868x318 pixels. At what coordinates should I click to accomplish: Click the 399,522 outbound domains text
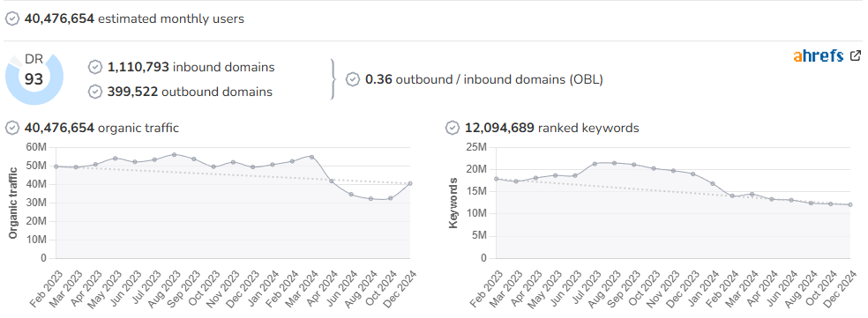click(x=190, y=92)
